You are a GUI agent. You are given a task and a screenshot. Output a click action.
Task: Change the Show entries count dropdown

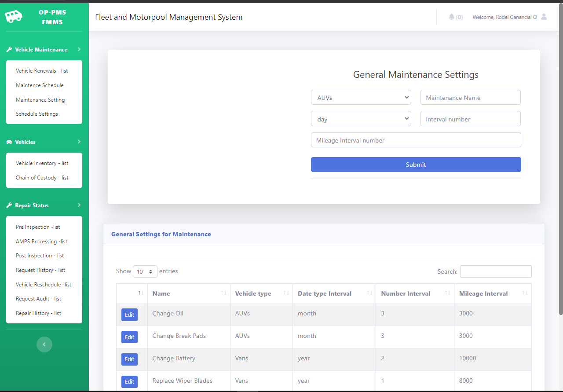click(x=145, y=271)
